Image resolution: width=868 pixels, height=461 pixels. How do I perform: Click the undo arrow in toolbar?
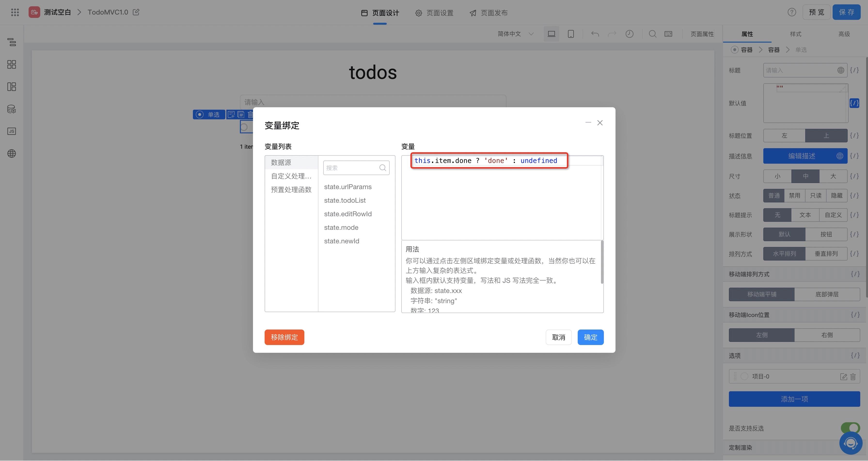pos(595,34)
